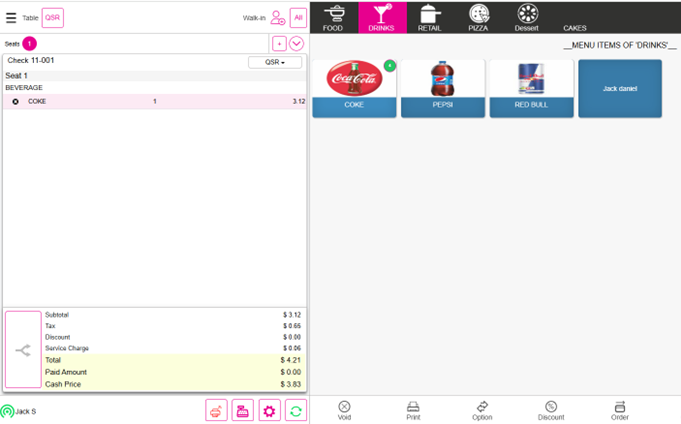Click the Print icon

point(413,410)
